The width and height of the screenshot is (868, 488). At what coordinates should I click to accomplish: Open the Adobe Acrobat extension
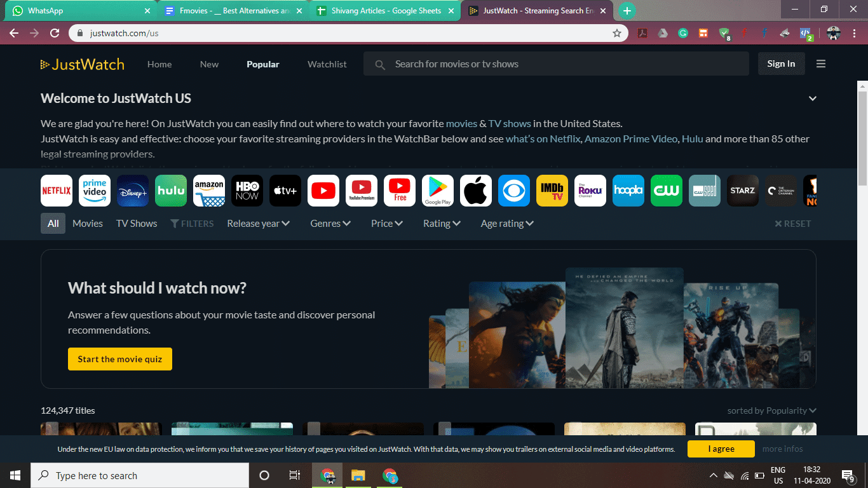click(x=642, y=33)
